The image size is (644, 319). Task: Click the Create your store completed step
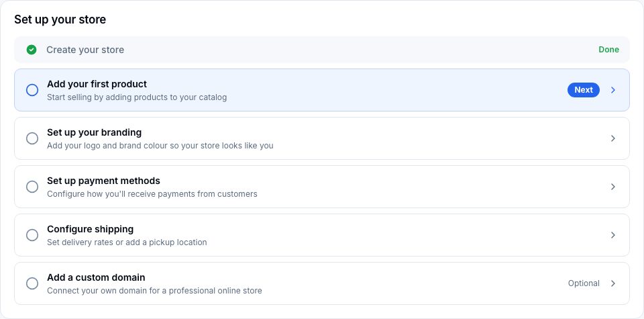coord(322,50)
